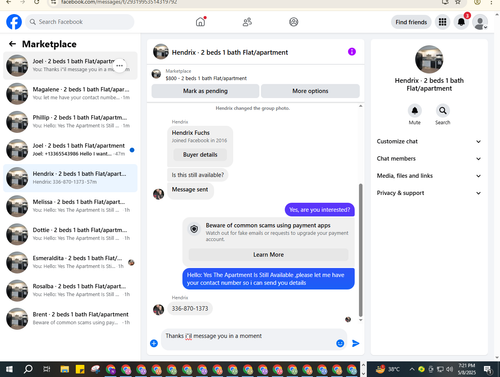The width and height of the screenshot is (500, 377).
Task: Click Learn More on scam warning
Action: pyautogui.click(x=268, y=255)
